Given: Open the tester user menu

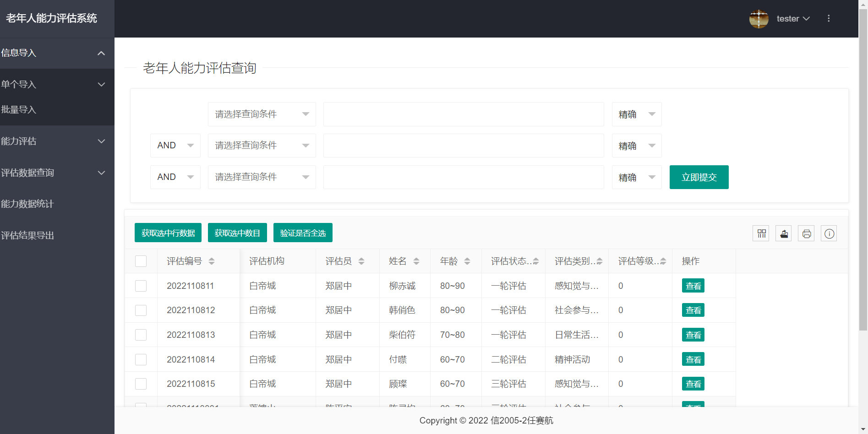Looking at the screenshot, I should click(793, 19).
